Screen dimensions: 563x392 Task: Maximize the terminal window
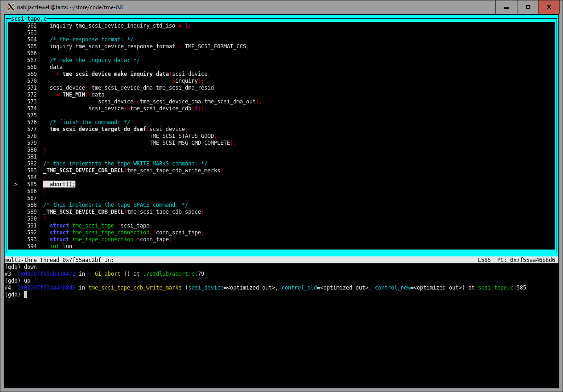528,7
